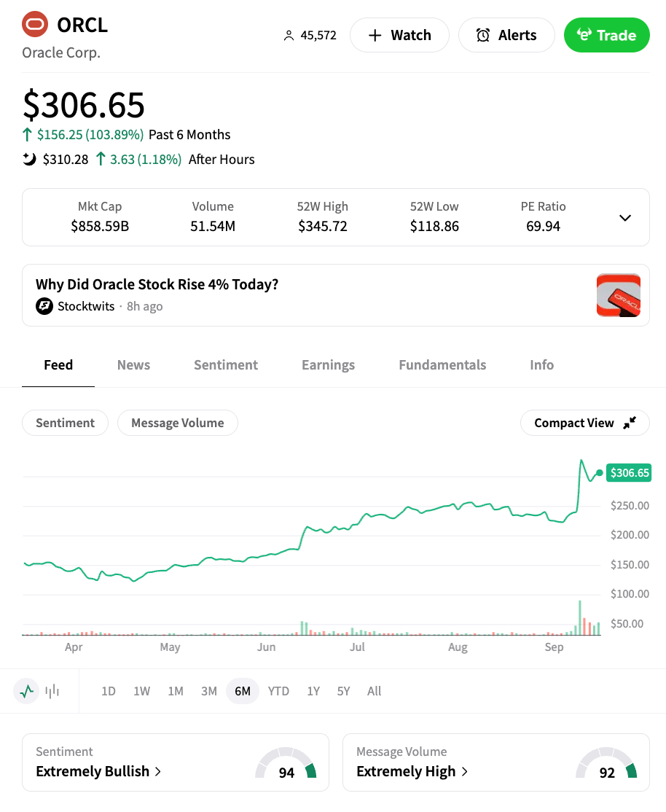
Task: Switch to candlestick chart icon
Action: [52, 691]
